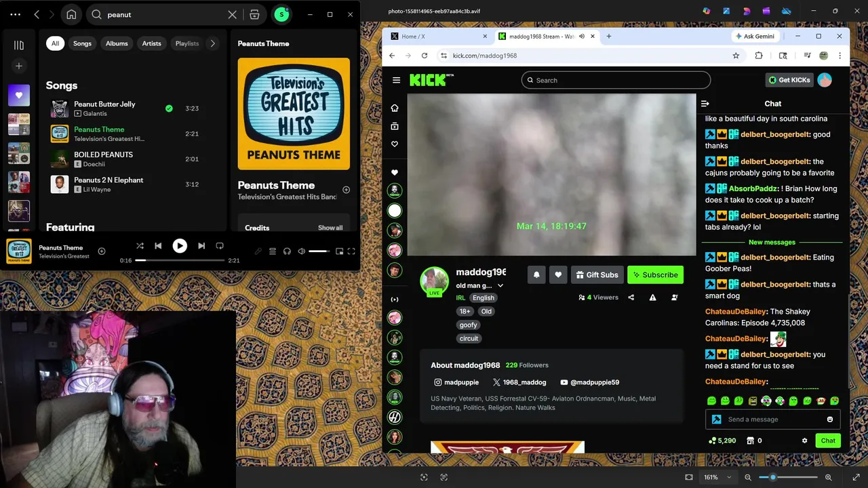Enter Spotify full screen view
Viewport: 868px width, 488px height.
tap(351, 251)
